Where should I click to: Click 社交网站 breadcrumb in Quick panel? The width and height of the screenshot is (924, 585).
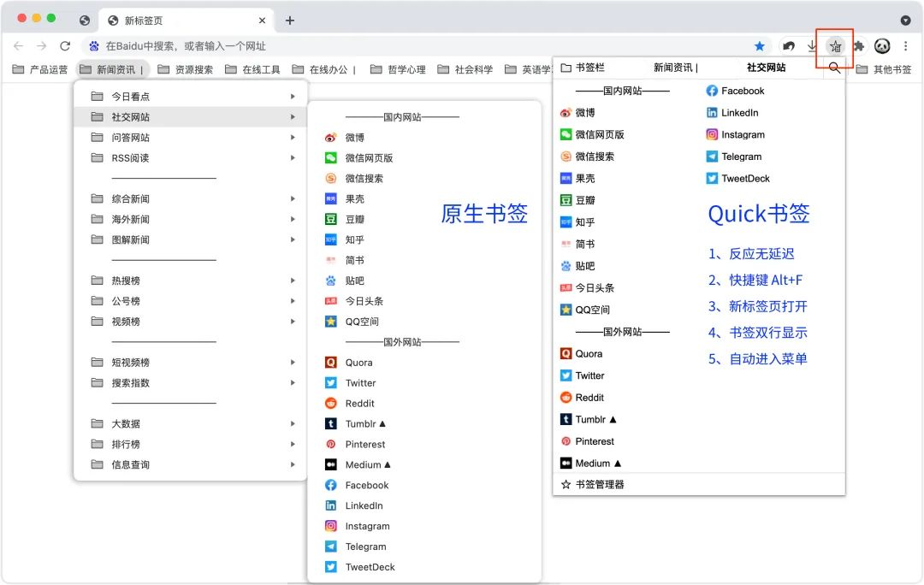tap(766, 68)
